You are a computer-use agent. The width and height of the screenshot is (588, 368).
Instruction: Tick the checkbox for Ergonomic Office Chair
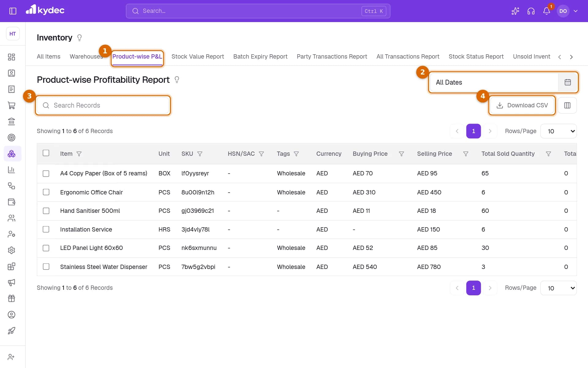coord(46,192)
